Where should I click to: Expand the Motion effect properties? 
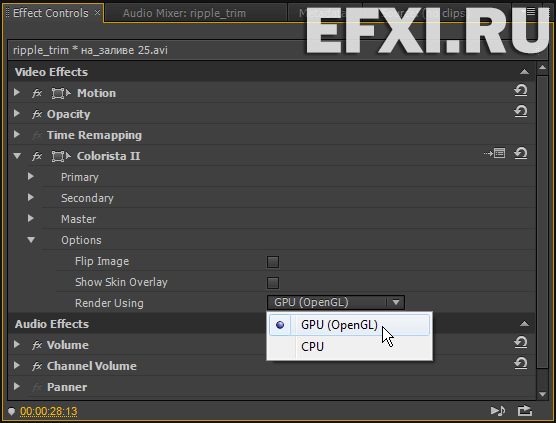17,93
